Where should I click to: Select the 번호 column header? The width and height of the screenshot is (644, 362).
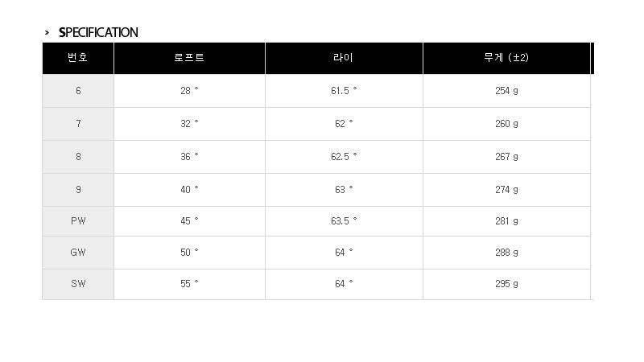pos(78,58)
